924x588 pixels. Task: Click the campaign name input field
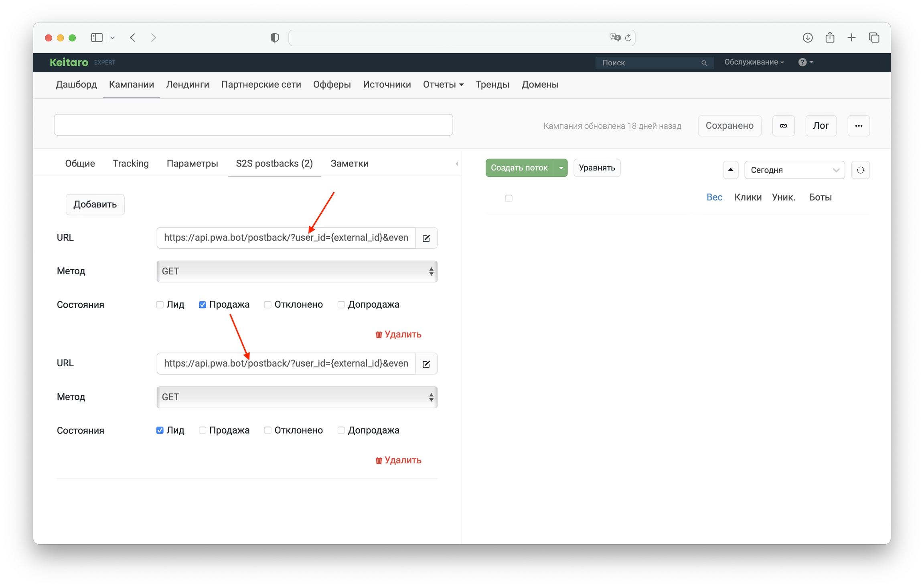pos(253,125)
